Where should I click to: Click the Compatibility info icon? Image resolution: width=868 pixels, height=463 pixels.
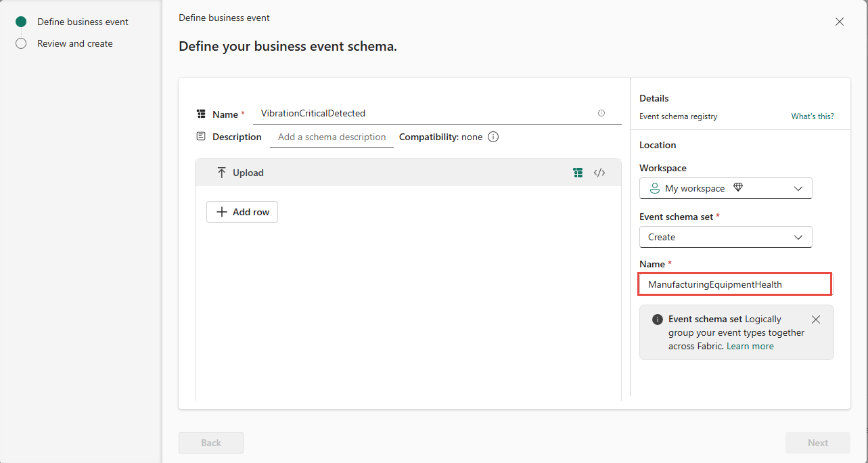click(493, 137)
